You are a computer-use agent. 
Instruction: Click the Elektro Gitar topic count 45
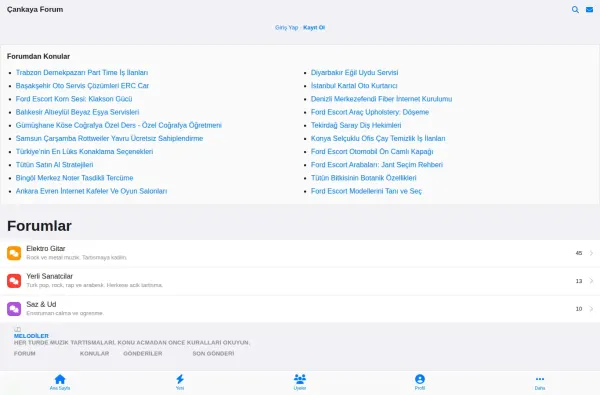tap(579, 253)
